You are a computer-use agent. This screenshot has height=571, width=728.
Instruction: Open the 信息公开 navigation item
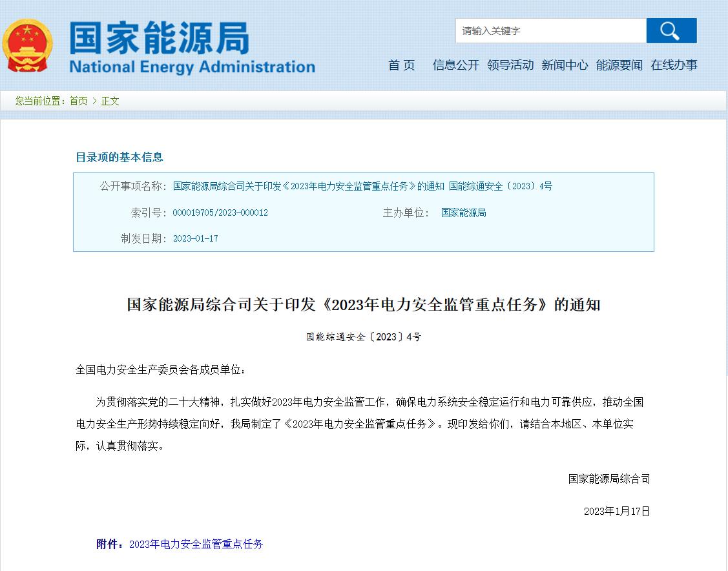coord(456,65)
